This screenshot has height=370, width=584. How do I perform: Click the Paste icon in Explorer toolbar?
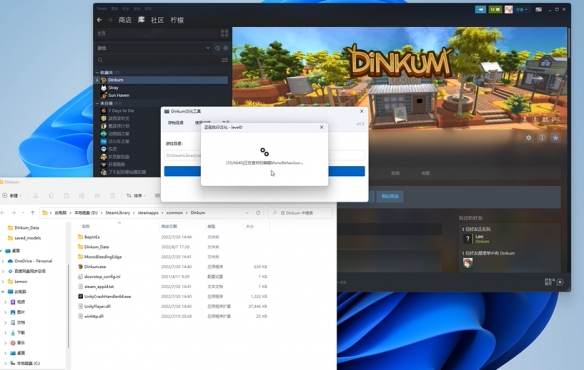(66, 195)
